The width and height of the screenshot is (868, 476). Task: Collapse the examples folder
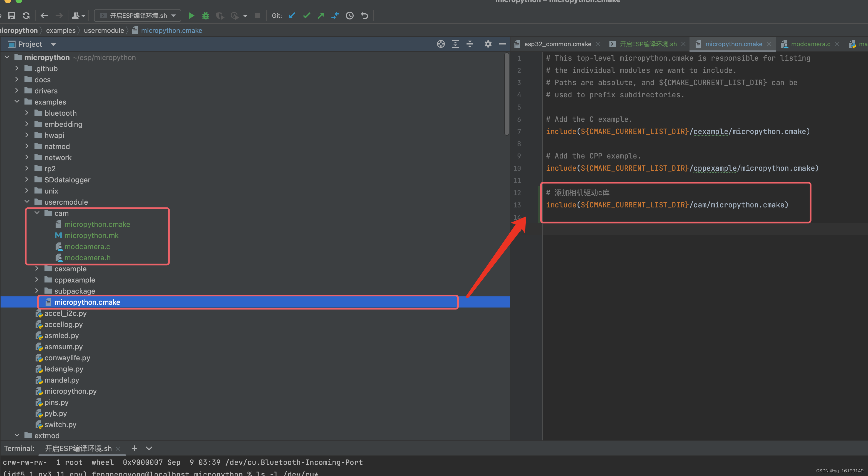click(17, 102)
